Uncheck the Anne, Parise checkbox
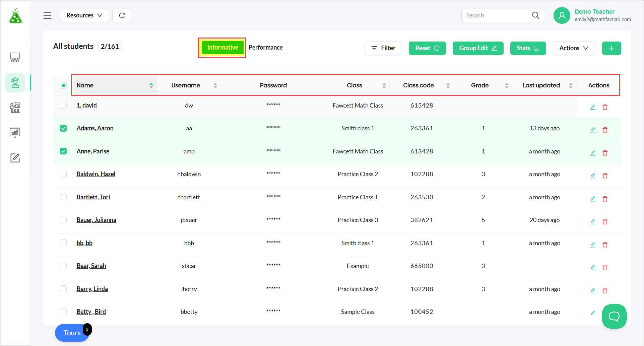644x346 pixels. click(63, 151)
